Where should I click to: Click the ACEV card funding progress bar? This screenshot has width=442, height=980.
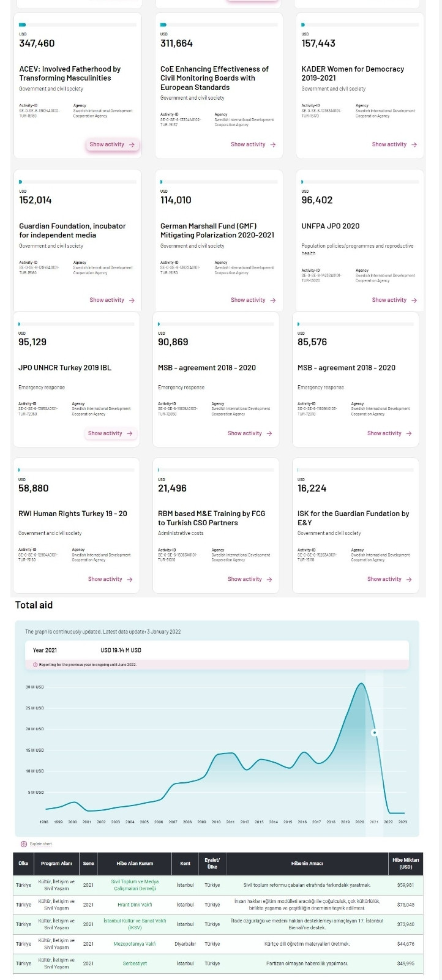(x=78, y=25)
